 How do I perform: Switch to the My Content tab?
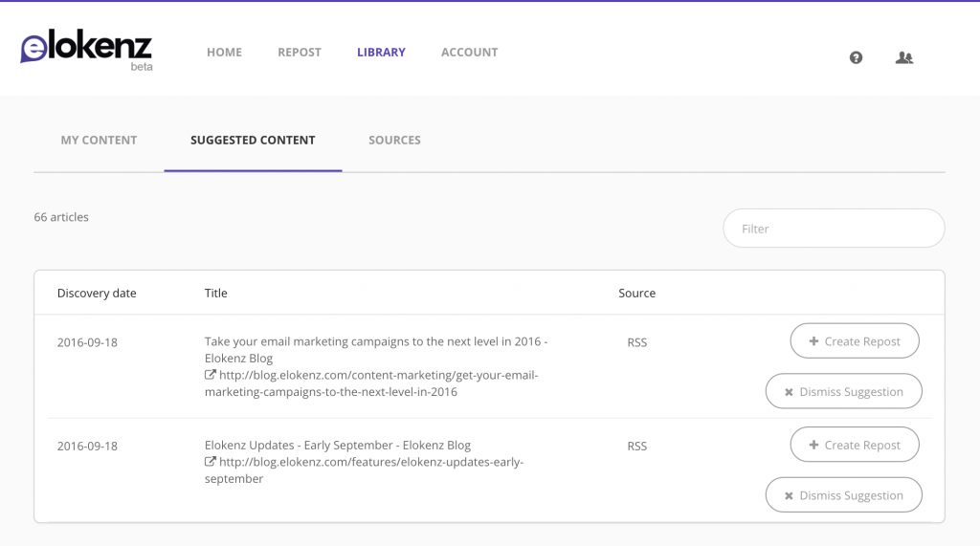[99, 141]
